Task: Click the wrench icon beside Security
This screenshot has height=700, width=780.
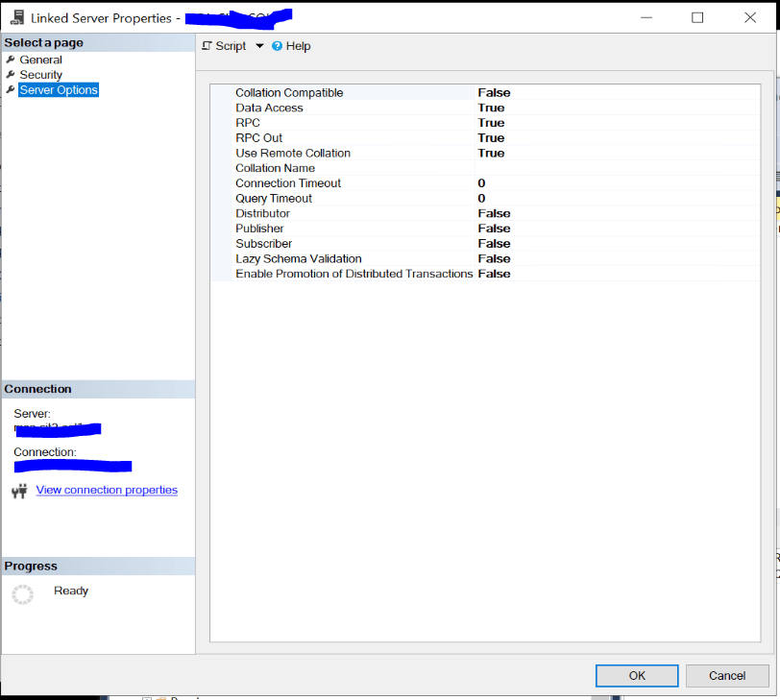Action: coord(11,74)
